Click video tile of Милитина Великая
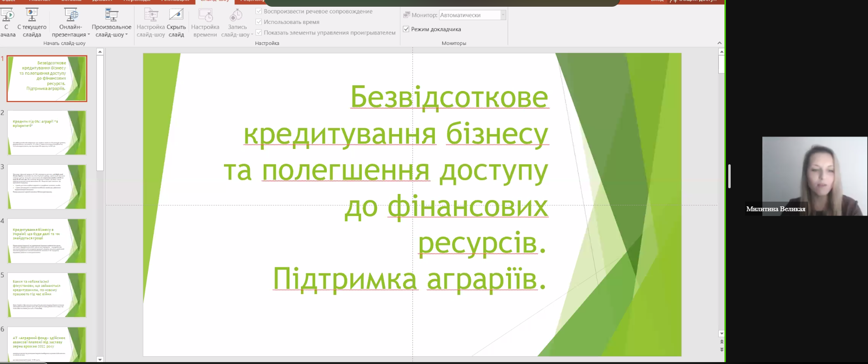This screenshot has height=364, width=868. tap(814, 176)
